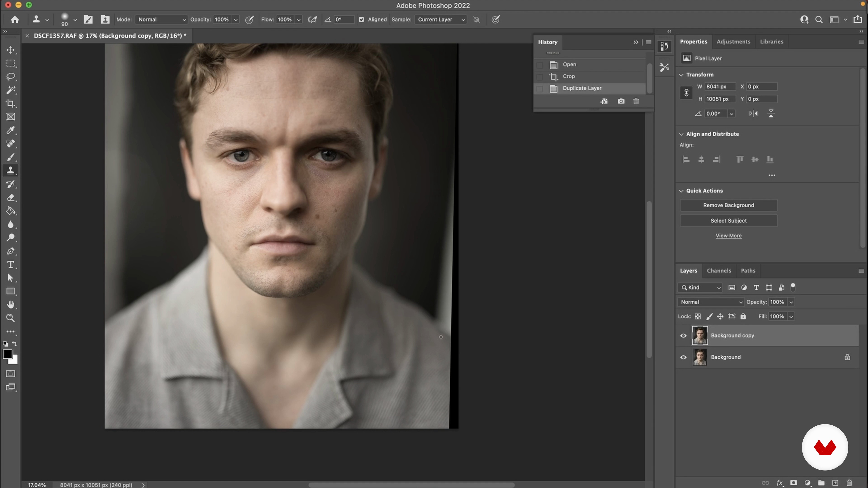
Task: Hide the Background copy layer
Action: pos(683,335)
